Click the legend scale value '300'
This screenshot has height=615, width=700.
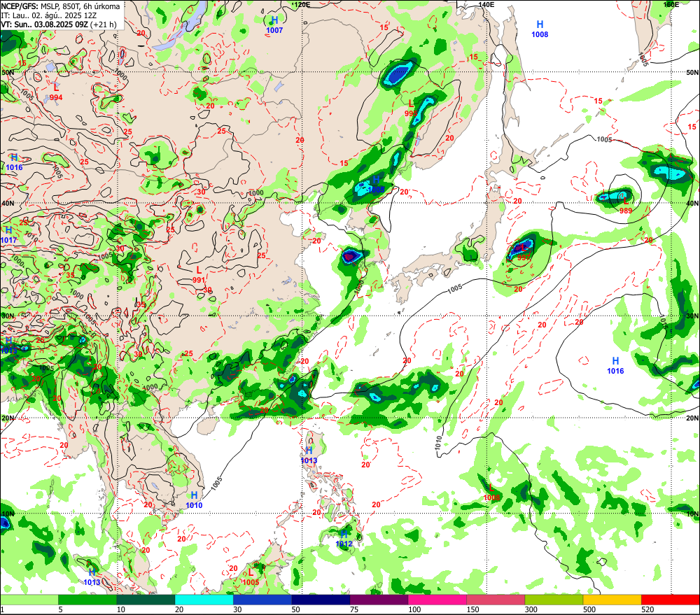pyautogui.click(x=531, y=609)
